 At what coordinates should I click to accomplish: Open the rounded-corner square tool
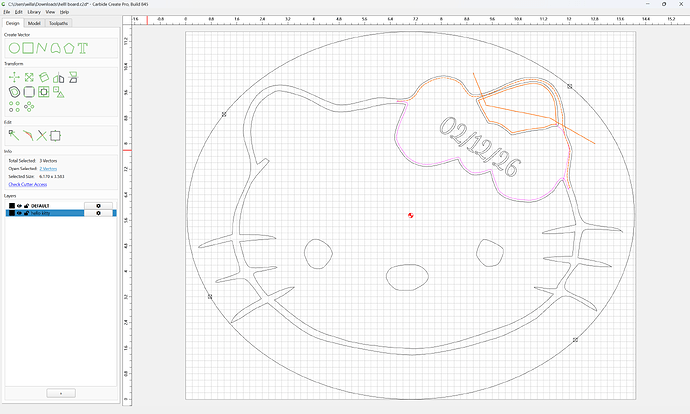pyautogui.click(x=29, y=92)
